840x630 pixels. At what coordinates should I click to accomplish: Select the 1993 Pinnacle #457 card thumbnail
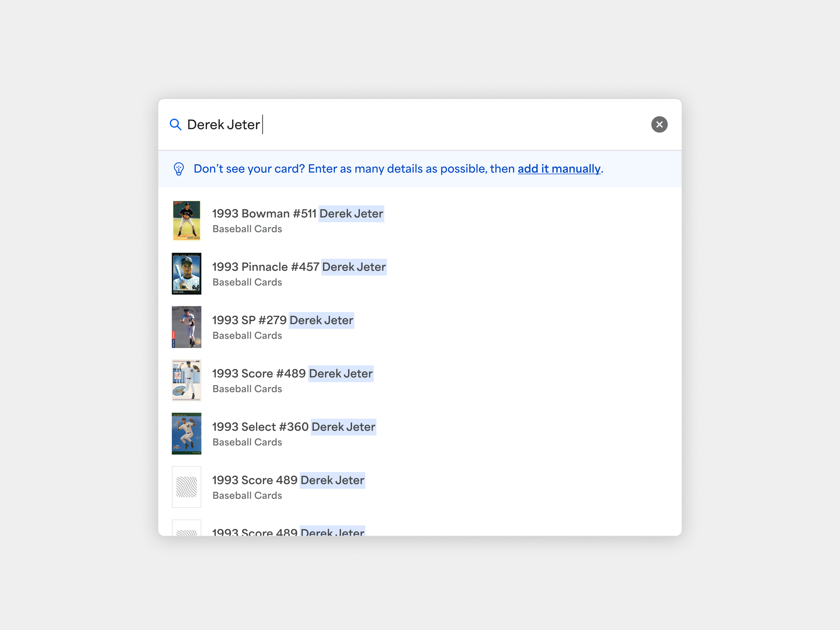click(186, 274)
